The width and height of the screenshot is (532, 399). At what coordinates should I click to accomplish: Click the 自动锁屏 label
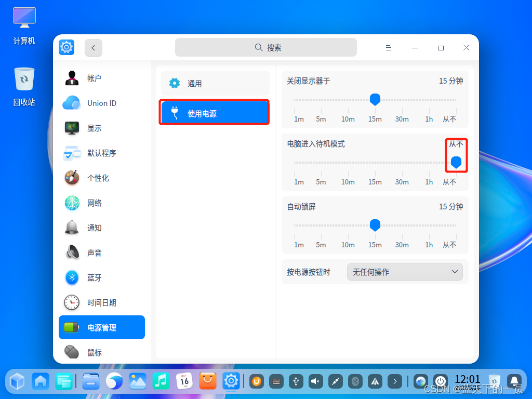[301, 207]
